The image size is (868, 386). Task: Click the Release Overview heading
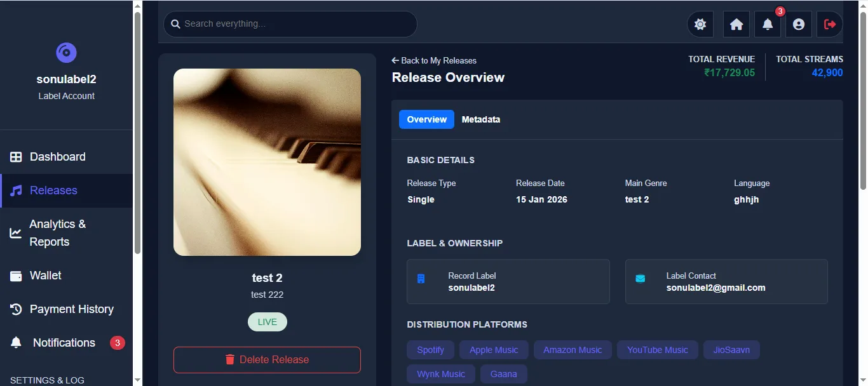[x=448, y=77]
